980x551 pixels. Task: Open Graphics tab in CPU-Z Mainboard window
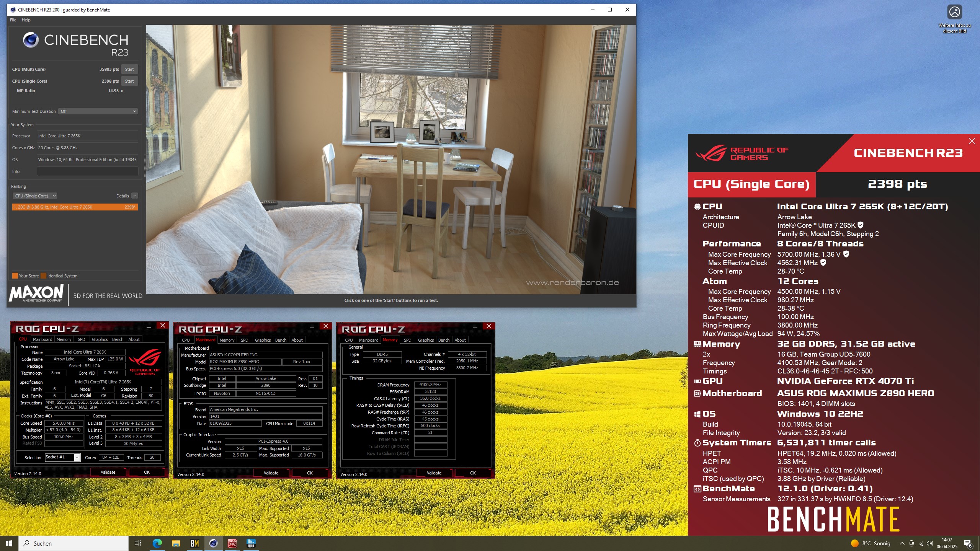click(263, 340)
